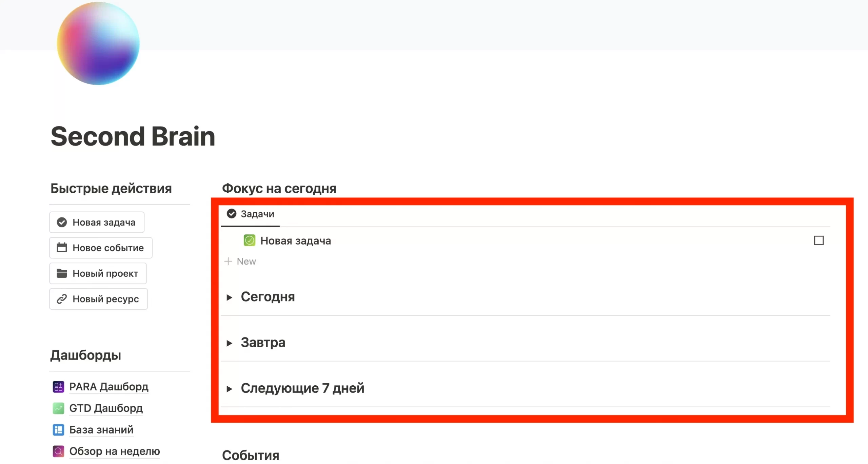
Task: Click the Дашборды heading
Action: pyautogui.click(x=86, y=355)
